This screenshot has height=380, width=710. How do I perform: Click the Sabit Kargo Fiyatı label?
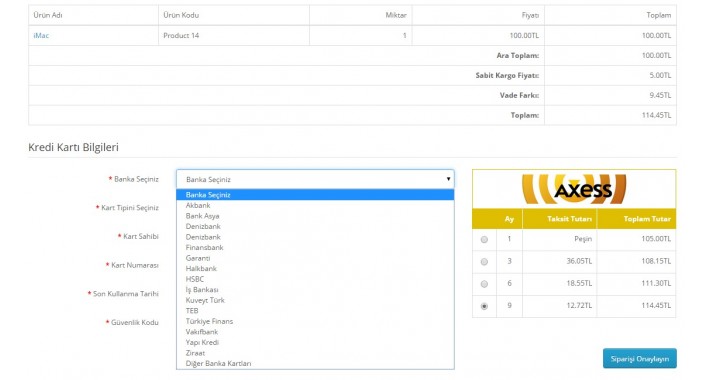507,75
